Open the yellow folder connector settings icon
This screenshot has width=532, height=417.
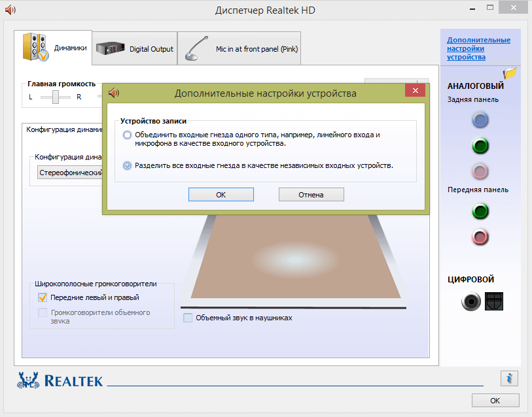(x=510, y=73)
